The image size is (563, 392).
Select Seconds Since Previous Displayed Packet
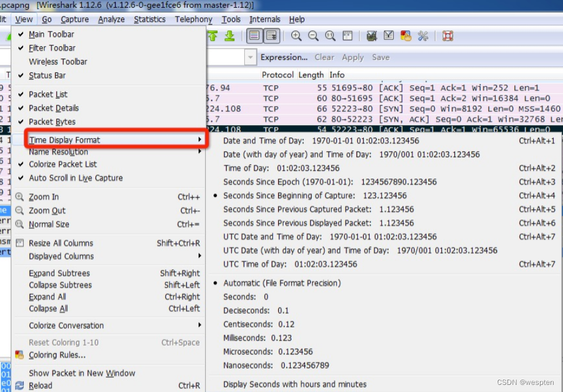pos(385,223)
